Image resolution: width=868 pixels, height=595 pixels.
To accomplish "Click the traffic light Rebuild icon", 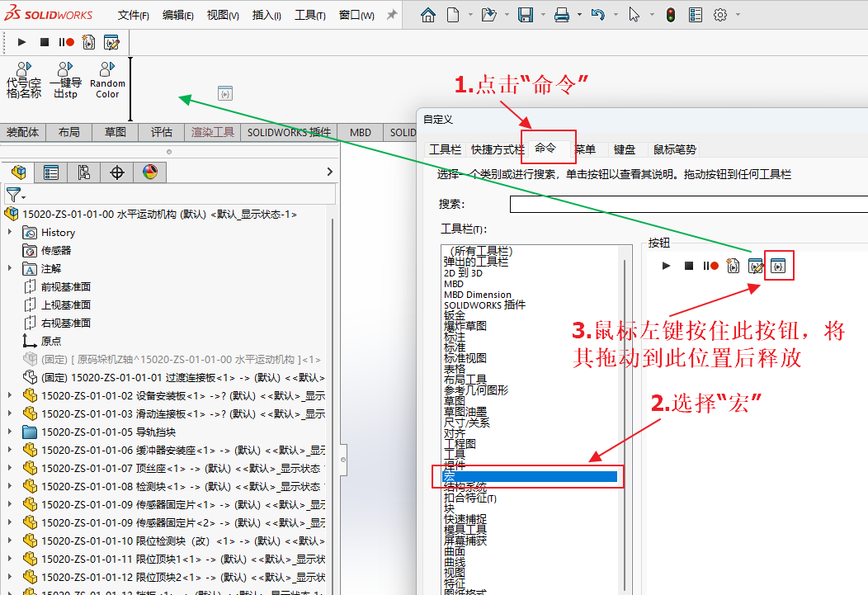I will 671,15.
